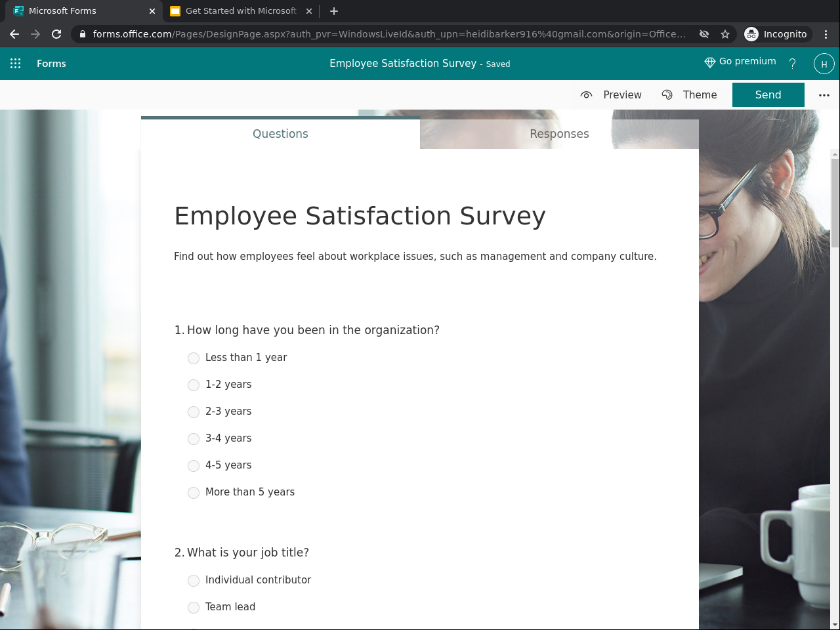The image size is (840, 630).
Task: Click the 'Saved' status text in header
Action: tap(498, 64)
